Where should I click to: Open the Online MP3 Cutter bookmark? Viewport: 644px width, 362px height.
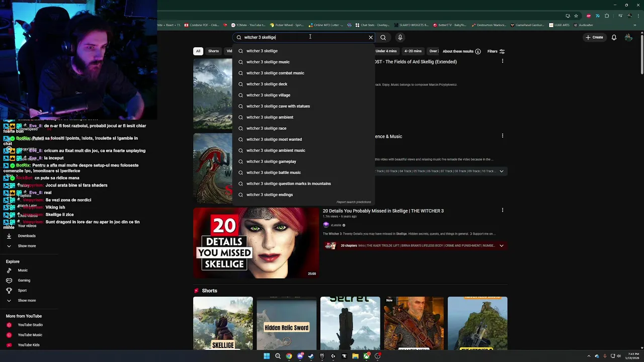326,25
